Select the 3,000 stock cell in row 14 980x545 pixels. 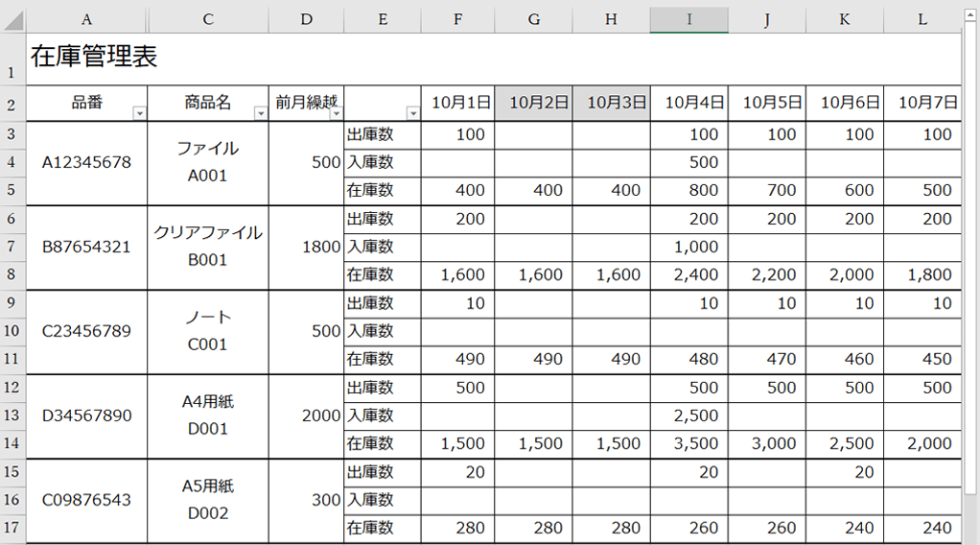click(x=767, y=444)
